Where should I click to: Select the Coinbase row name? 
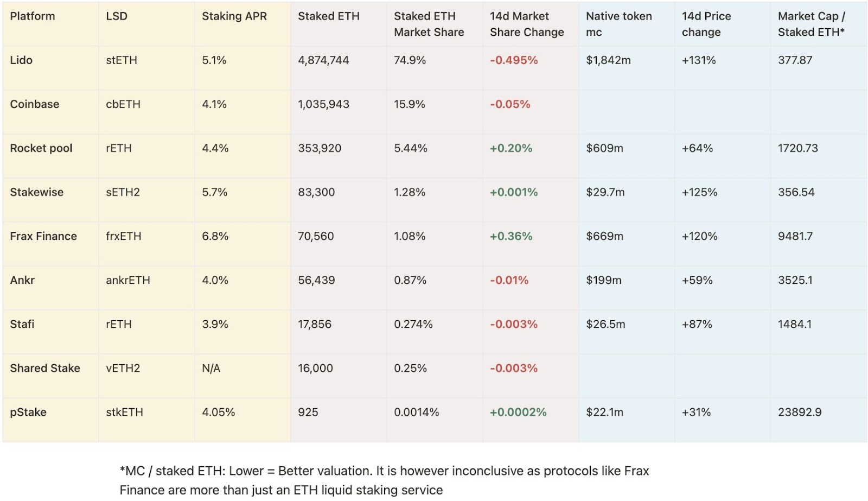tap(35, 104)
